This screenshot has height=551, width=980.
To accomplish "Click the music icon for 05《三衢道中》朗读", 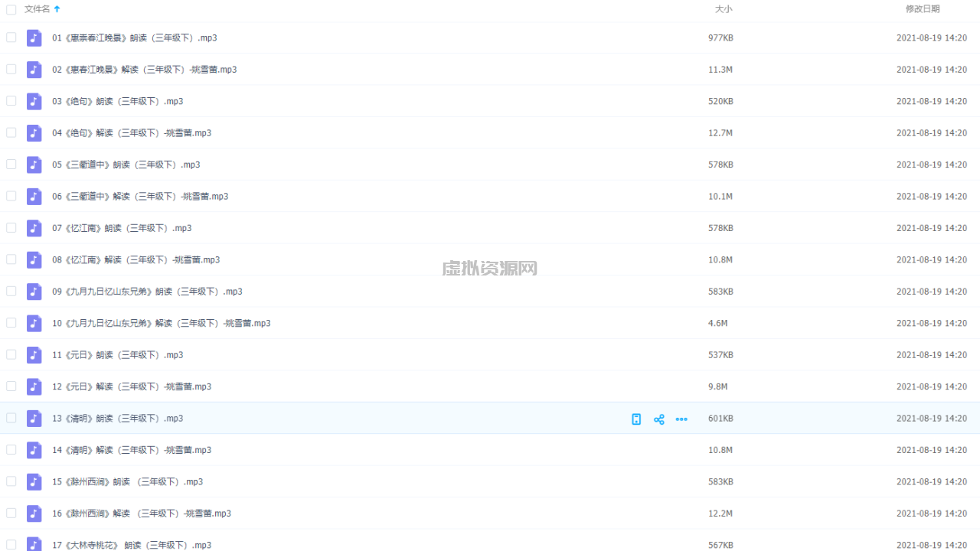I will tap(34, 165).
